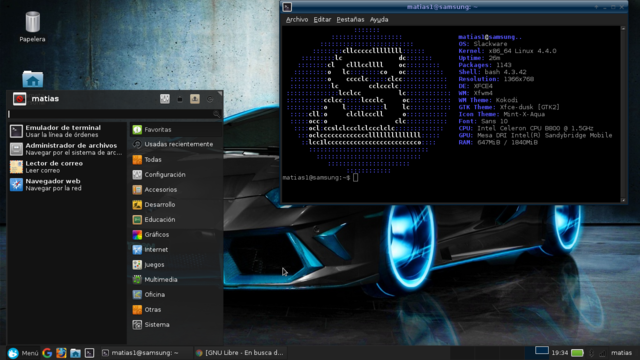This screenshot has width=640, height=360.
Task: Focus the menu search field
Action: 114,114
